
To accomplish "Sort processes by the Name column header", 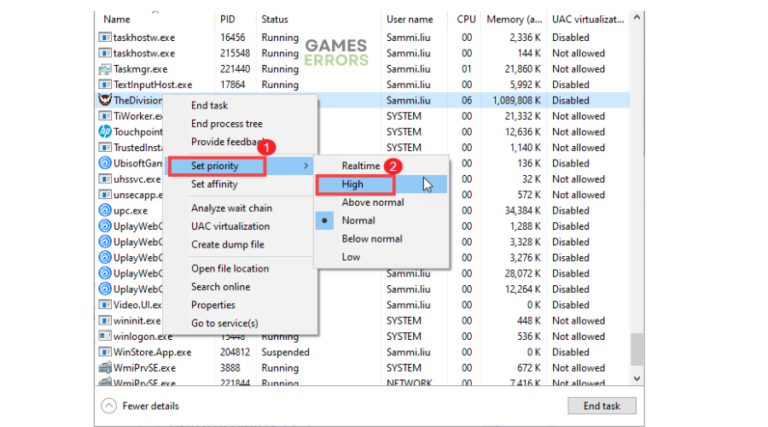I will [x=117, y=19].
